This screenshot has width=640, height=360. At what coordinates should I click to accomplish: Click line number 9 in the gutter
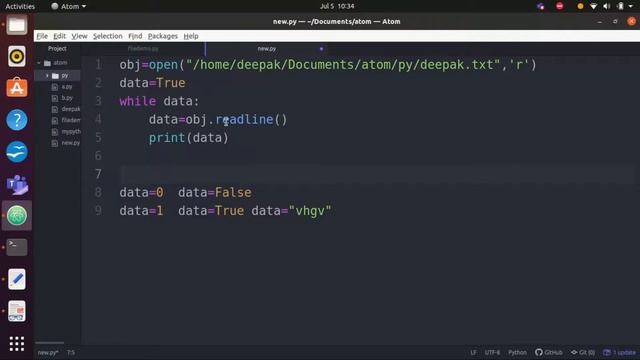point(98,211)
